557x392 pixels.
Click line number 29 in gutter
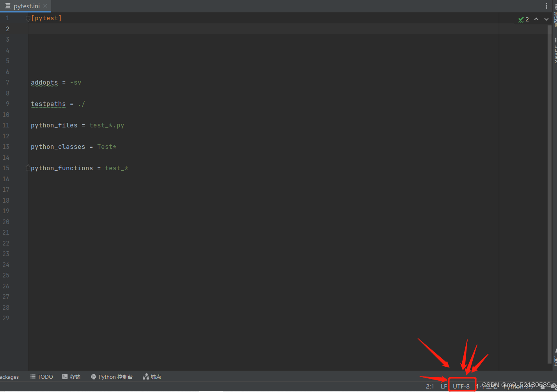[x=6, y=318]
